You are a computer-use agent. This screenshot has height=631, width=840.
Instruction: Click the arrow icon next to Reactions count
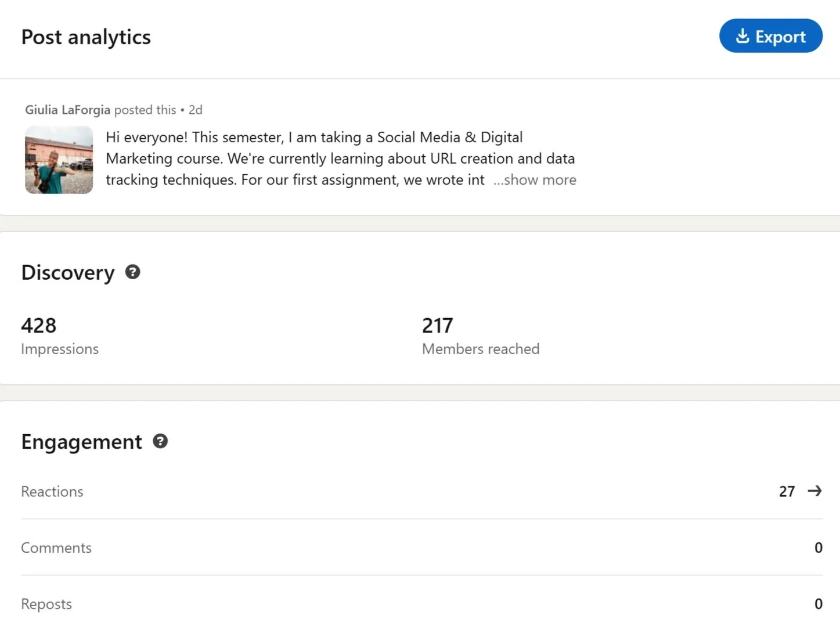[x=815, y=491]
